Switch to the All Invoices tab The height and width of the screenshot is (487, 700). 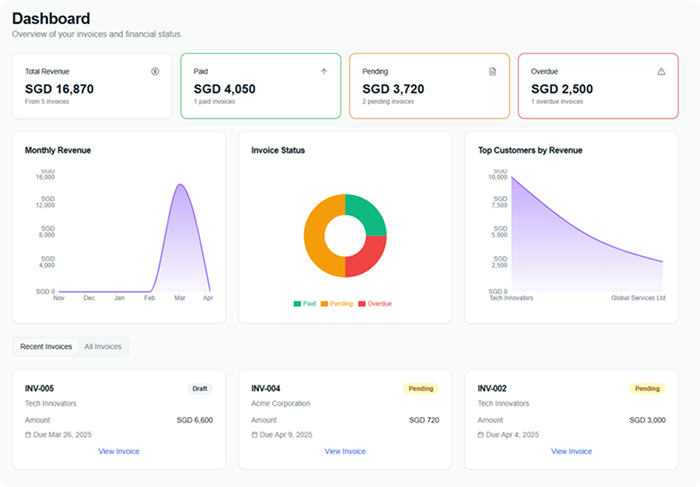point(103,347)
